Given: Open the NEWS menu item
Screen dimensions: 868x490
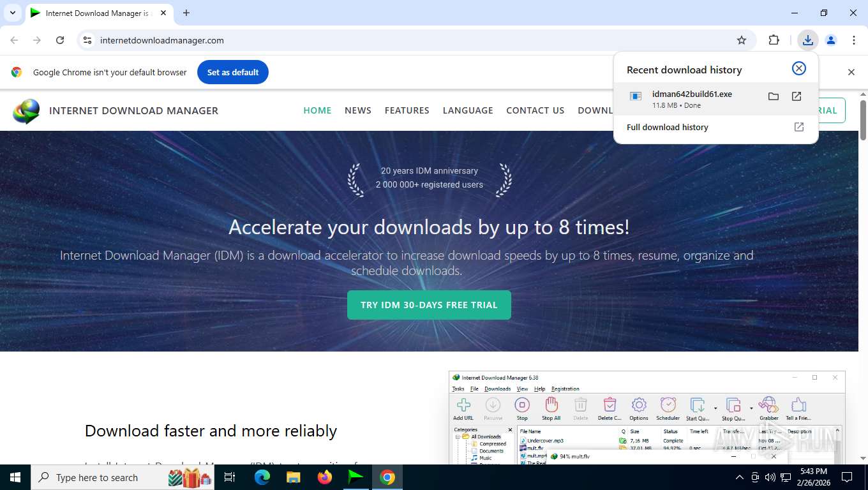Looking at the screenshot, I should [358, 110].
